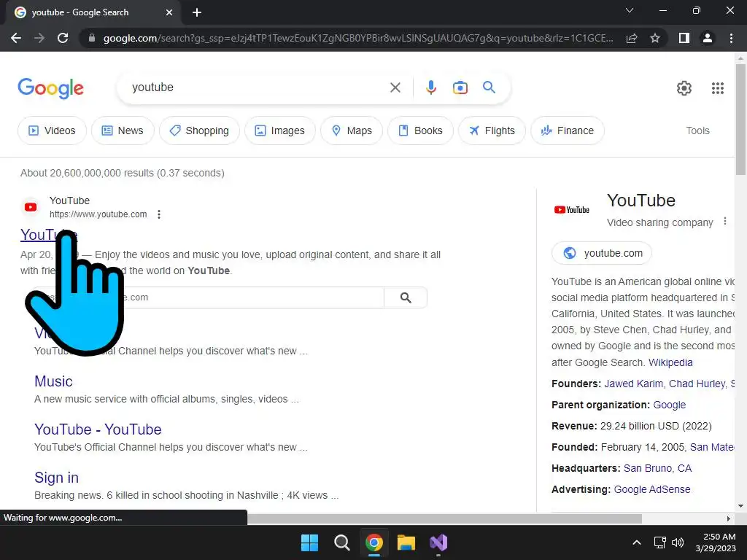
Task: Go back to the previous page
Action: [16, 38]
